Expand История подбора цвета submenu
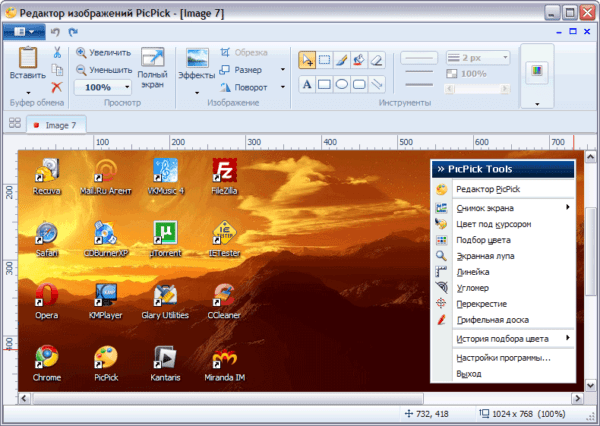Screen dimensions: 600x426 (568, 338)
